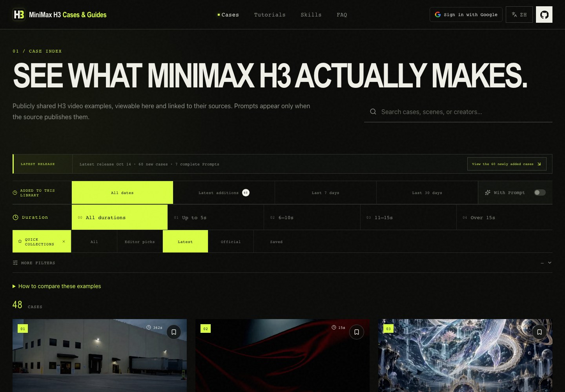Click the Duration clock icon
Image resolution: width=565 pixels, height=392 pixels.
coord(15,217)
